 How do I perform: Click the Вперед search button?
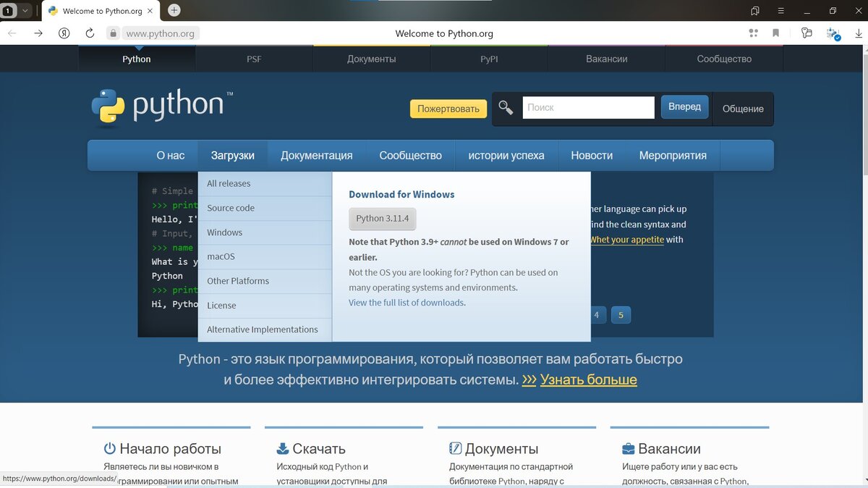coord(684,107)
